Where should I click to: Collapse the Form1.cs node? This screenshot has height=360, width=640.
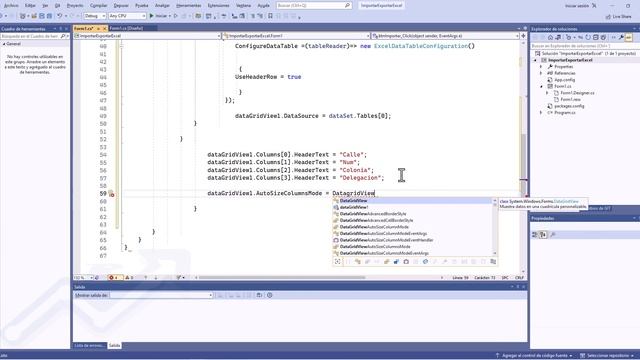(542, 86)
